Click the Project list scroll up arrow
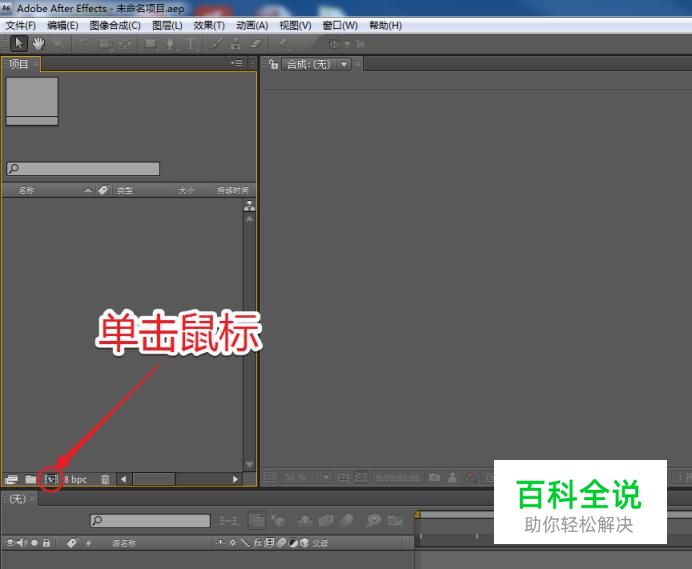The height and width of the screenshot is (569, 692). click(x=249, y=219)
